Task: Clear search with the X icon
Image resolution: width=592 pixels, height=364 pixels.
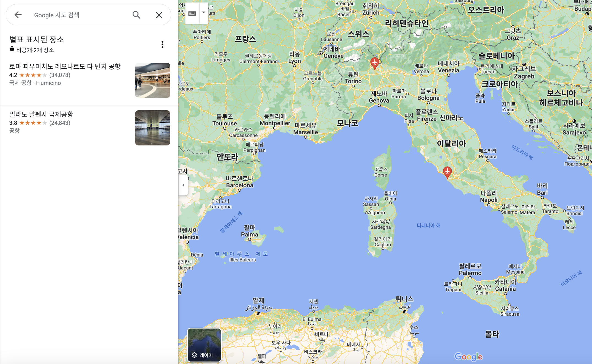Action: [159, 15]
